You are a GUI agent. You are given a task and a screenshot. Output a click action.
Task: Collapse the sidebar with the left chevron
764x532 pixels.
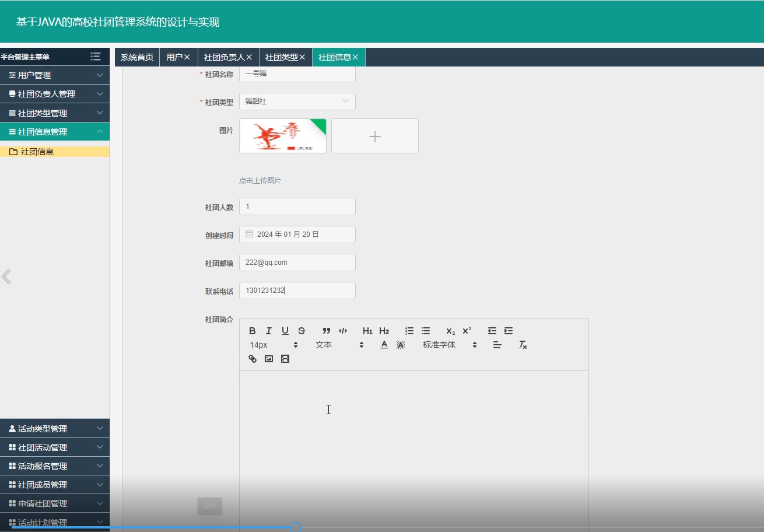6,276
